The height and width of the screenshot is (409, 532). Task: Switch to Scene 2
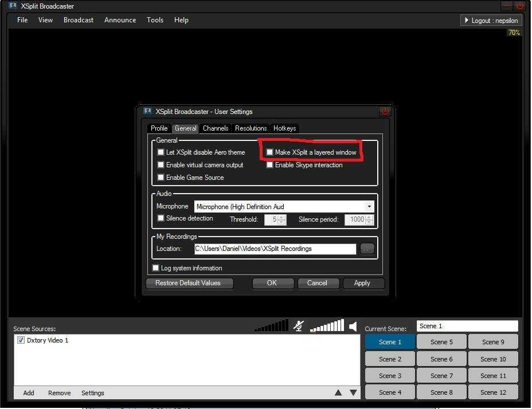tap(390, 359)
